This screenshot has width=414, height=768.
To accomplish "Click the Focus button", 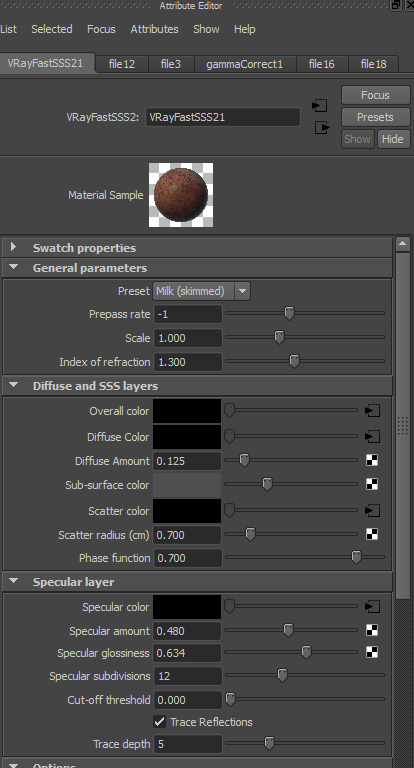I will [x=375, y=95].
